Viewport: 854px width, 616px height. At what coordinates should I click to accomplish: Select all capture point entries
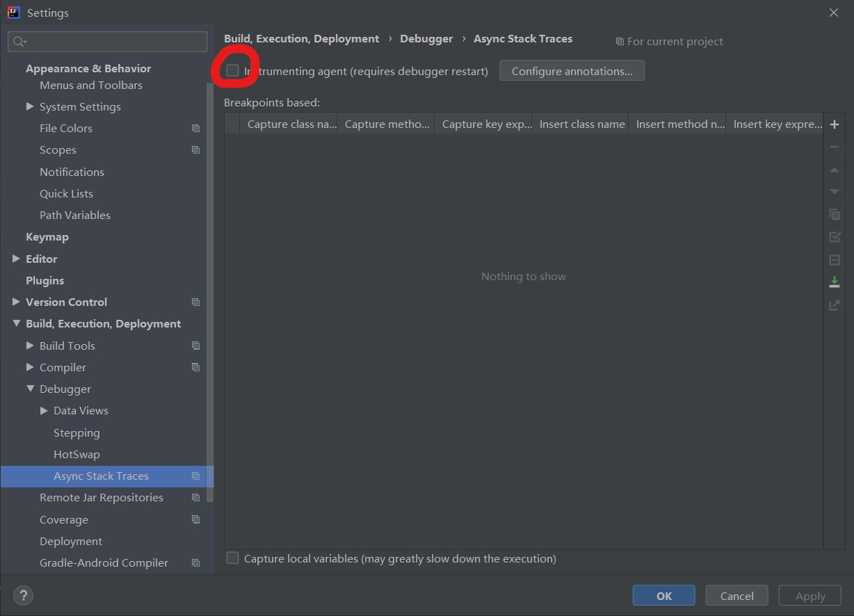point(834,236)
